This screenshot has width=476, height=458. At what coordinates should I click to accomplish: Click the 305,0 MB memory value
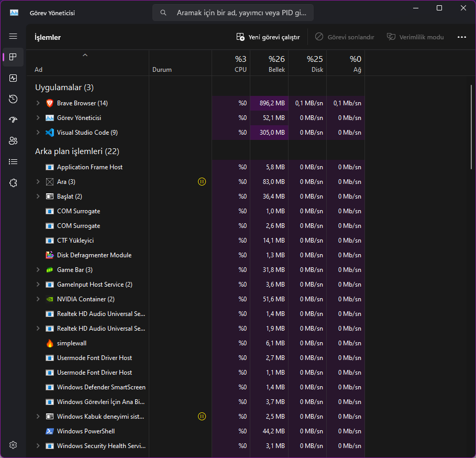coord(272,133)
